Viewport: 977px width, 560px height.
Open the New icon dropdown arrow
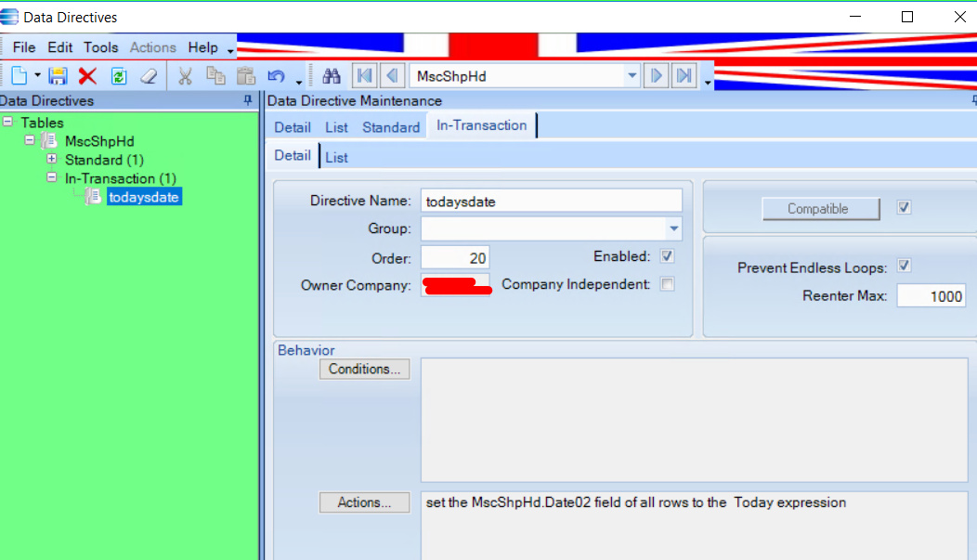point(37,76)
